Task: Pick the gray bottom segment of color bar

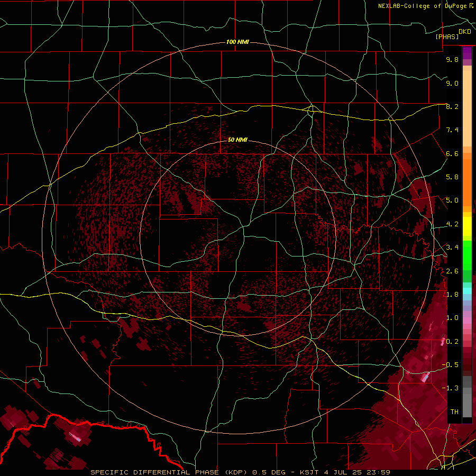Action: [467, 404]
